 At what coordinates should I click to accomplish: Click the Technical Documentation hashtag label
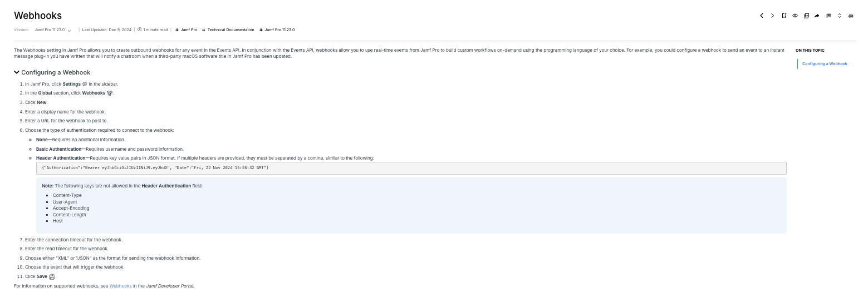coord(228,29)
